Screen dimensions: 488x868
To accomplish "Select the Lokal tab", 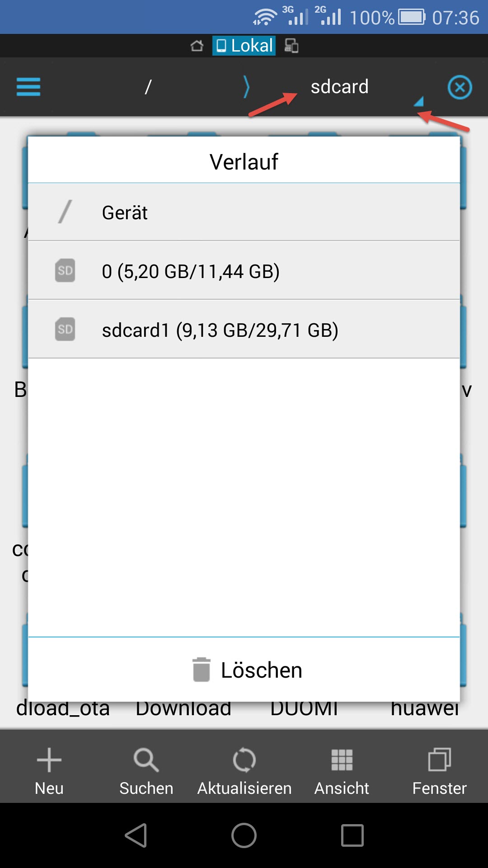I will point(244,46).
